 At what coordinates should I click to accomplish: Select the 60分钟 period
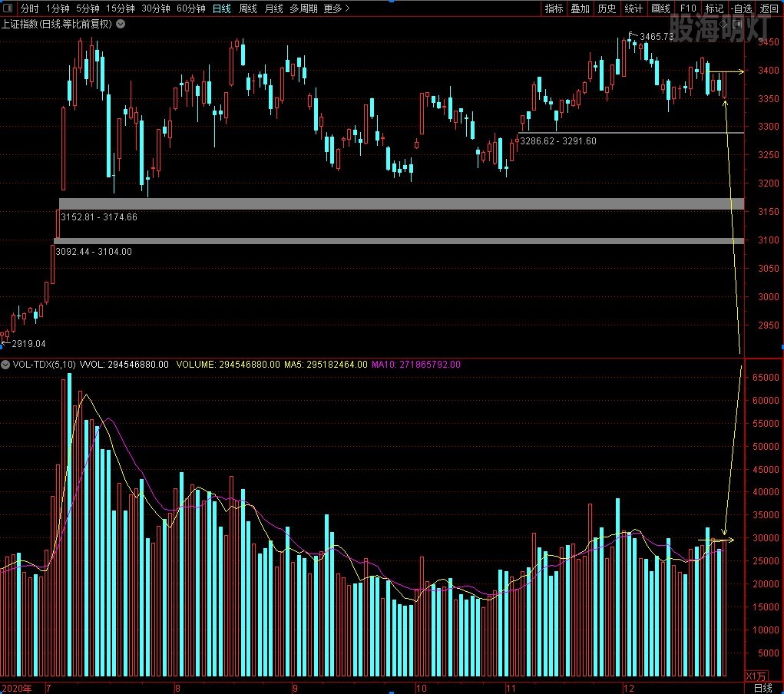[x=190, y=8]
